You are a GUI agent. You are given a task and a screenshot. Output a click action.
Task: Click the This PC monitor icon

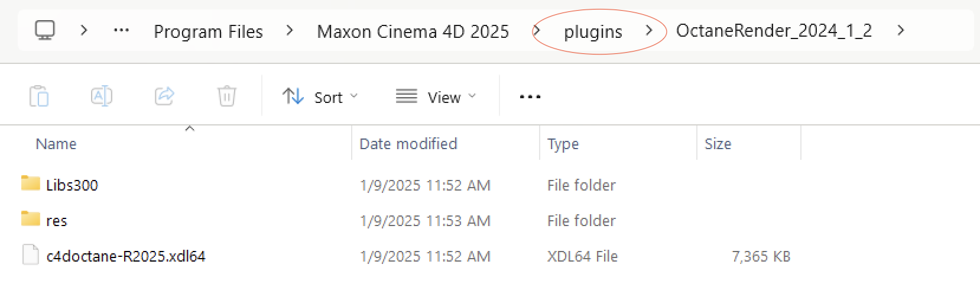(x=45, y=30)
